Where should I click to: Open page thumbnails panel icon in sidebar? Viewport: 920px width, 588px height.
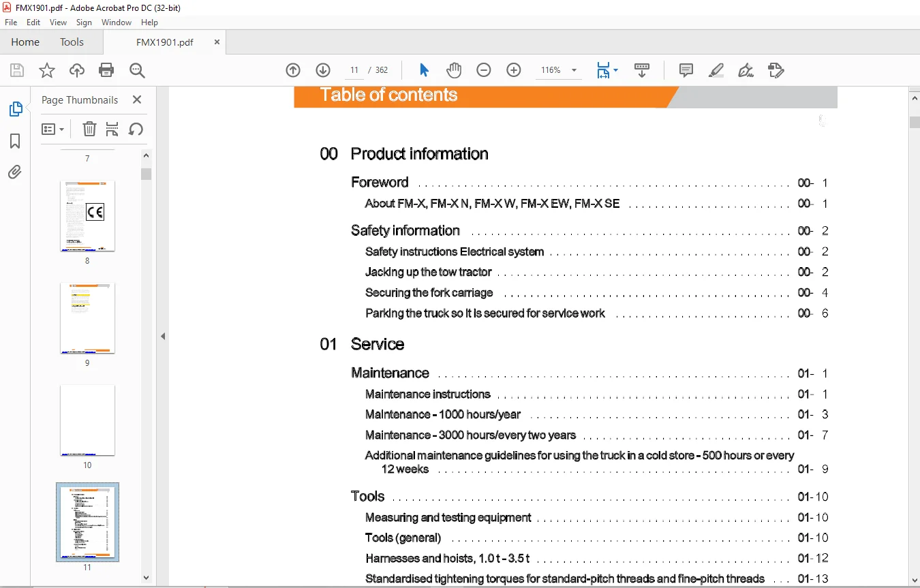(15, 109)
